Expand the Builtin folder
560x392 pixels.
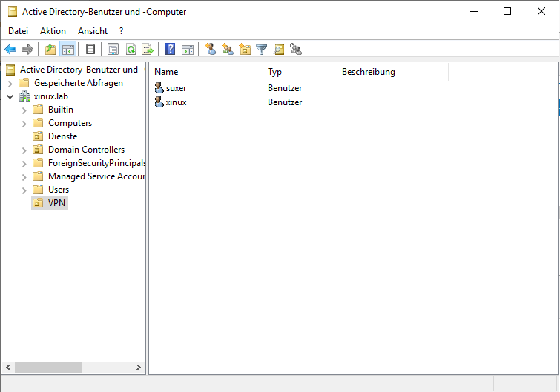[x=24, y=110]
